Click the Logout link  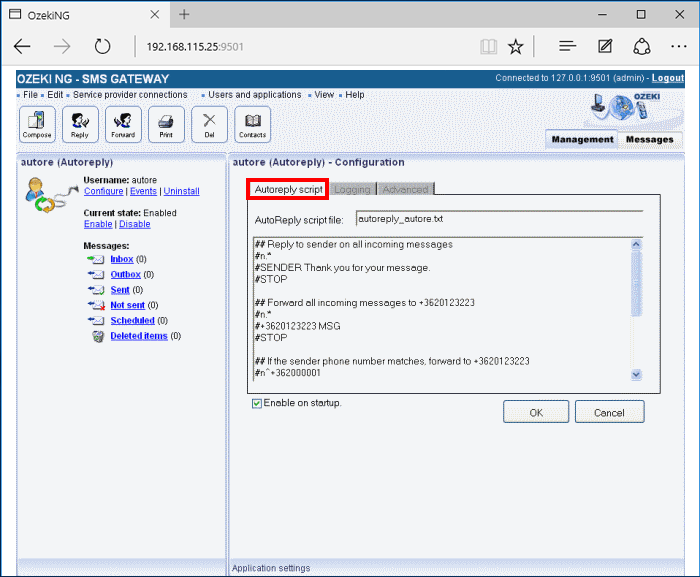click(x=667, y=78)
